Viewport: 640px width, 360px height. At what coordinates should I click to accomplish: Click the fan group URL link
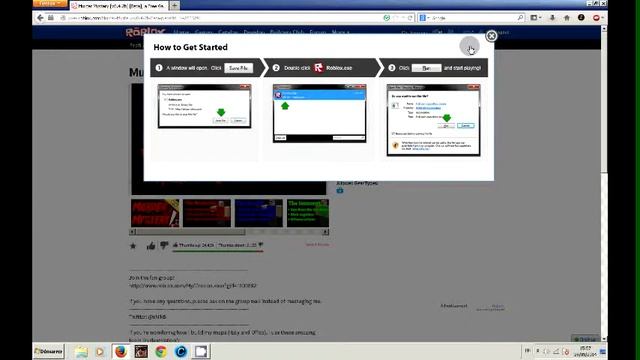193,286
